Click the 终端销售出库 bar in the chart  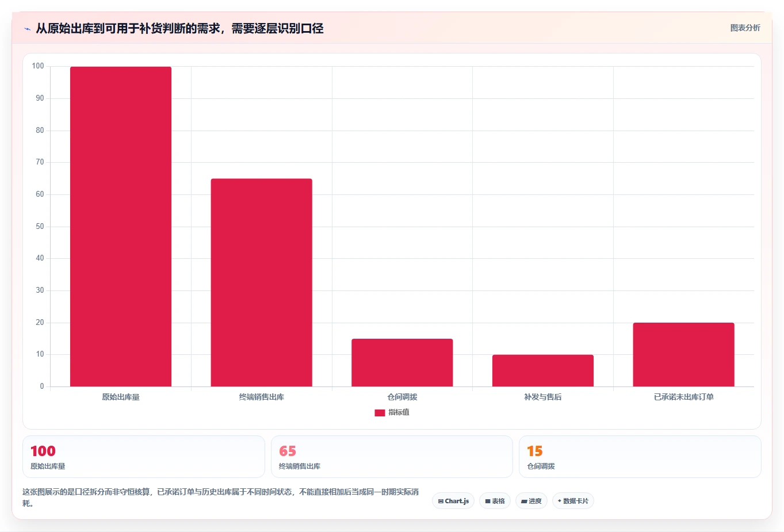(x=262, y=282)
